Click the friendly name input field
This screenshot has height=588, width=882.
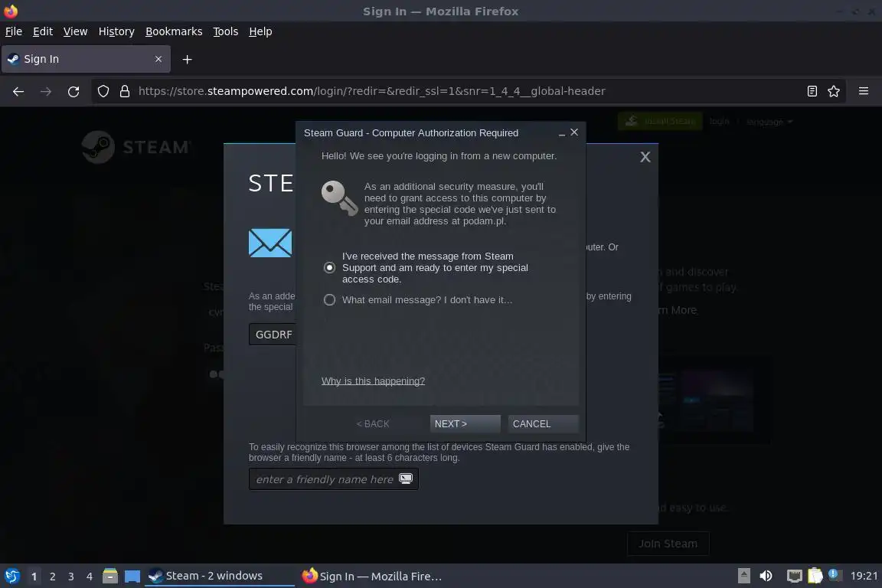click(334, 479)
